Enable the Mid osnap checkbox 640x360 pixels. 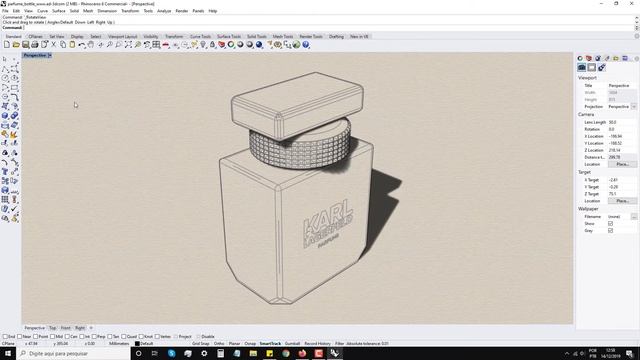coord(53,337)
